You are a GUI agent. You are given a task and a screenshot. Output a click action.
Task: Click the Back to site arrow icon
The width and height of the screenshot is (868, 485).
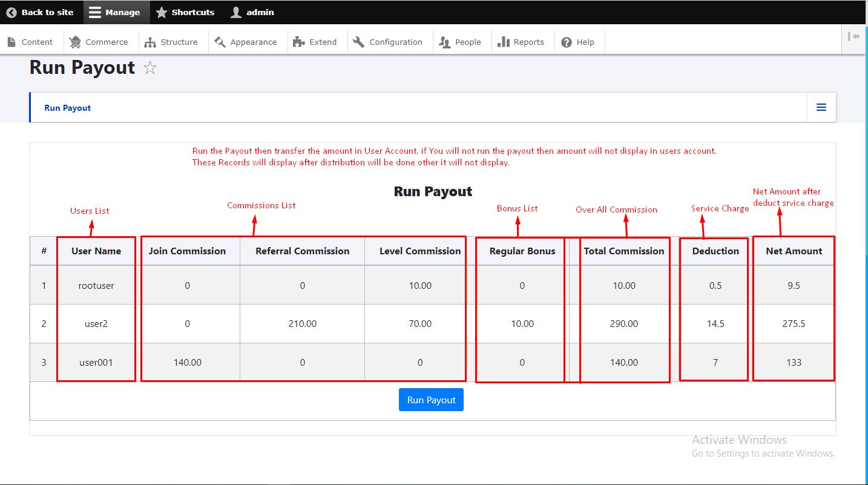12,12
